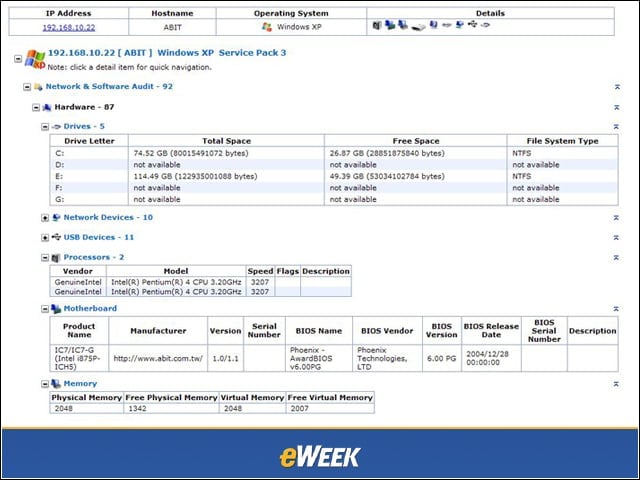
Task: Click the white storage device icon in Details
Action: (x=418, y=27)
